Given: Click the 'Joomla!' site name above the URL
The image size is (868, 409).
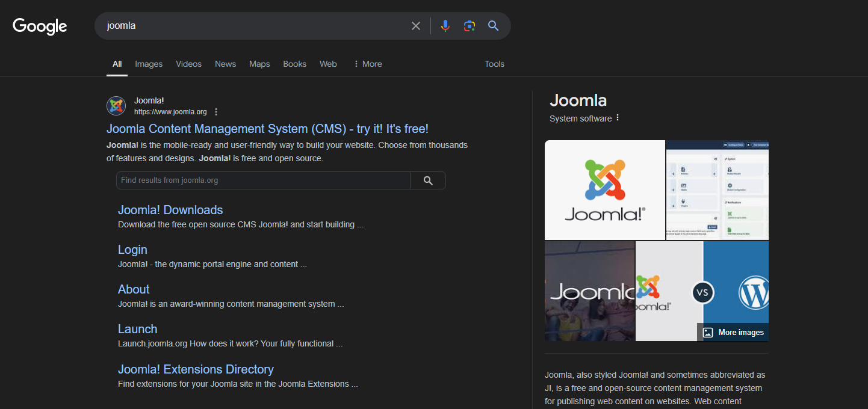Looking at the screenshot, I should [x=149, y=100].
